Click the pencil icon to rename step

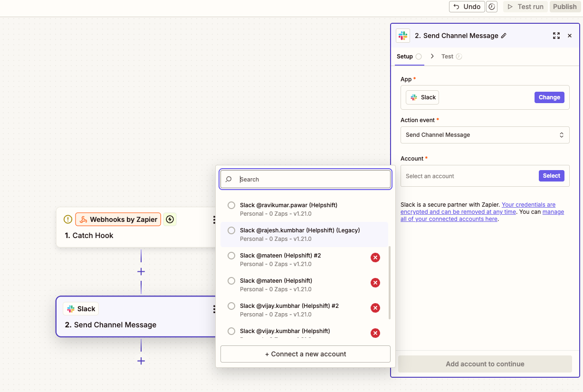click(x=504, y=36)
